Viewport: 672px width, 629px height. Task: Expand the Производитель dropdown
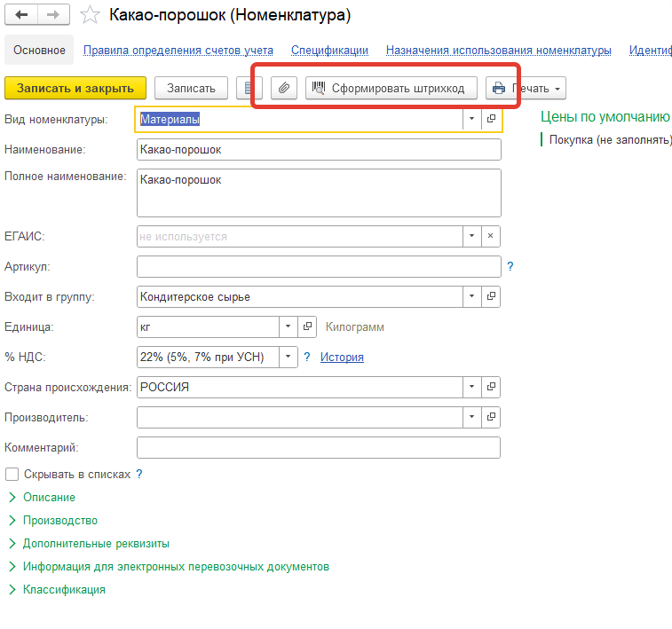tap(472, 417)
